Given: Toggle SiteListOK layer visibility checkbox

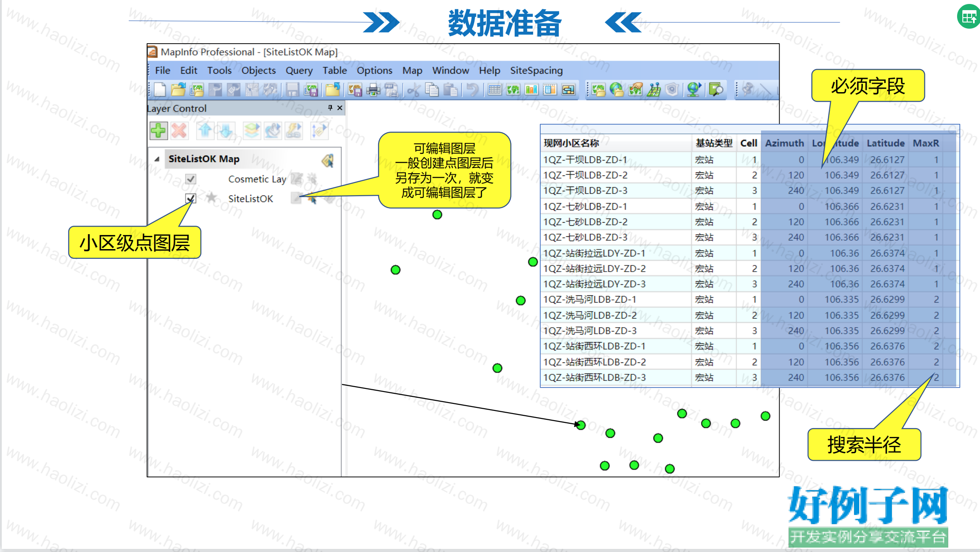Looking at the screenshot, I should click(190, 198).
